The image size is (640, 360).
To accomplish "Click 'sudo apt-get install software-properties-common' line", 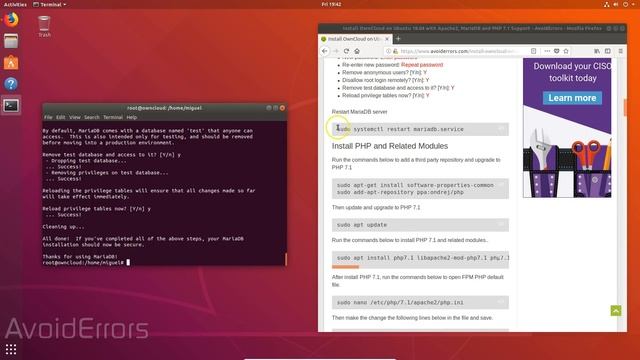I will pos(415,185).
